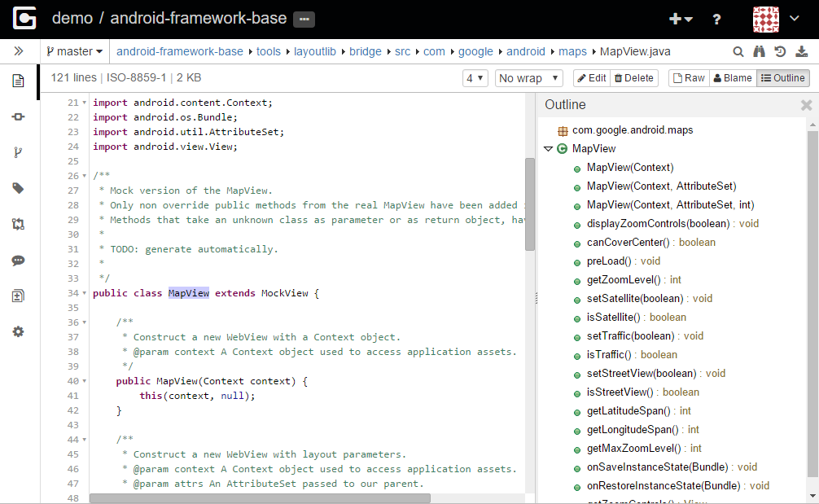The height and width of the screenshot is (504, 819).
Task: Jump to onRestoreInstanceState(Bundle) in outline
Action: pos(678,486)
